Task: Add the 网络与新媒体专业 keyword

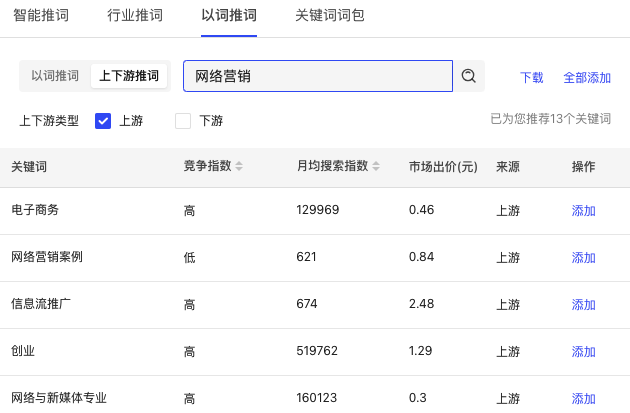Action: pyautogui.click(x=583, y=399)
